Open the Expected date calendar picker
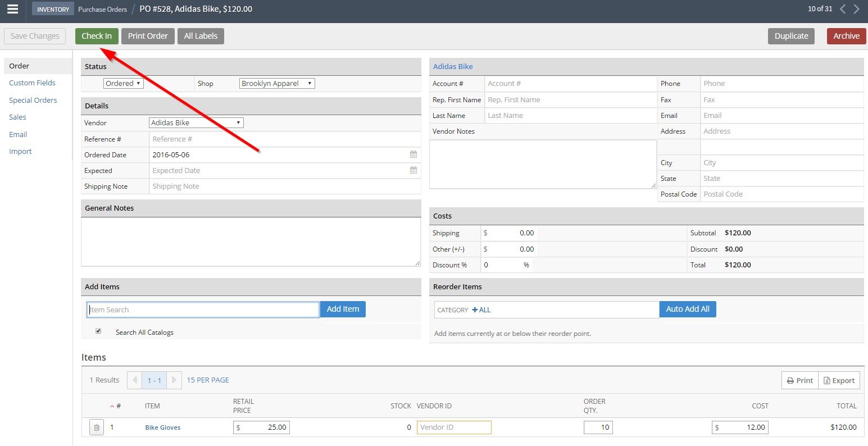This screenshot has height=446, width=868. coord(413,170)
